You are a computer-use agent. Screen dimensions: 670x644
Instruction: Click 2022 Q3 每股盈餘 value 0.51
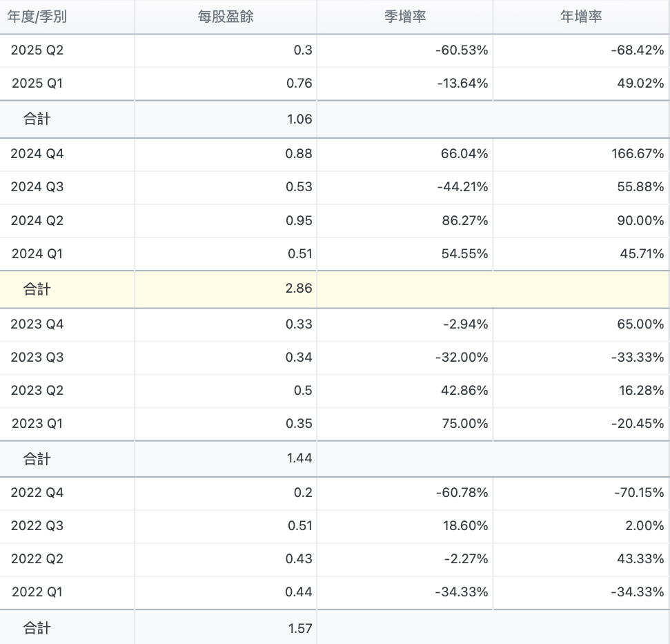click(x=299, y=525)
